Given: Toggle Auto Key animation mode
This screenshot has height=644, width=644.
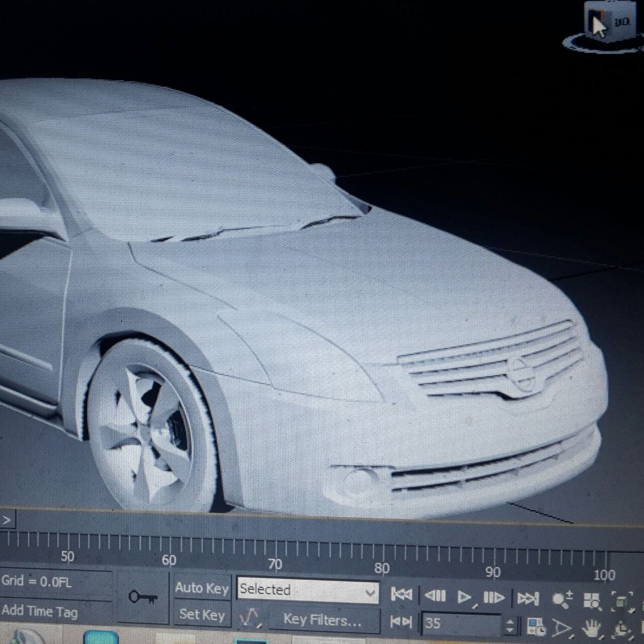Looking at the screenshot, I should click(202, 588).
